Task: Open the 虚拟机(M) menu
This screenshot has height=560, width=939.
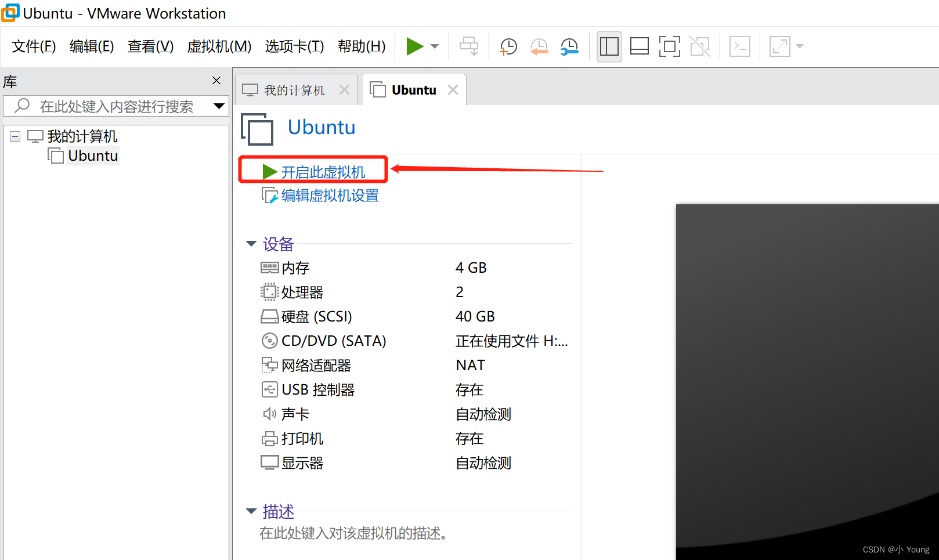Action: coord(219,46)
